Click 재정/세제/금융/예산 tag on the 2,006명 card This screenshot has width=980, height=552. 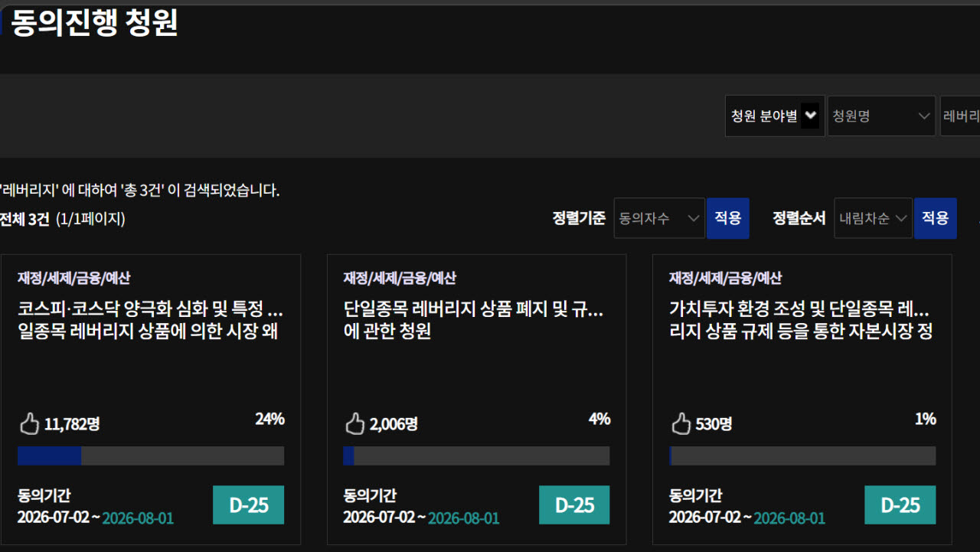pos(400,278)
